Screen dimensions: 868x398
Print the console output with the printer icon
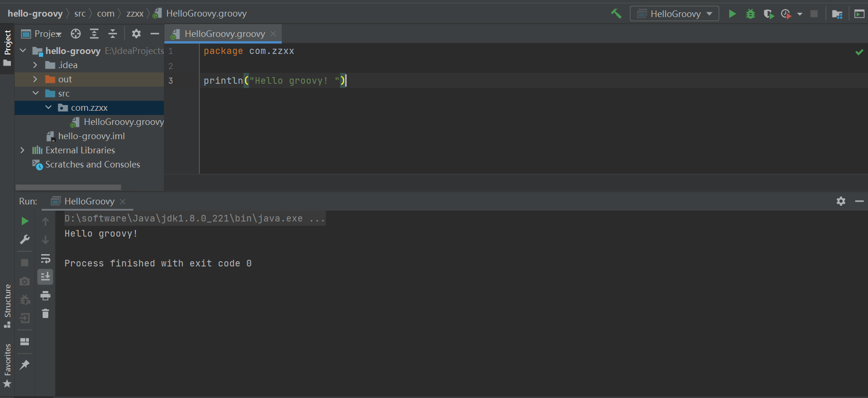click(45, 296)
